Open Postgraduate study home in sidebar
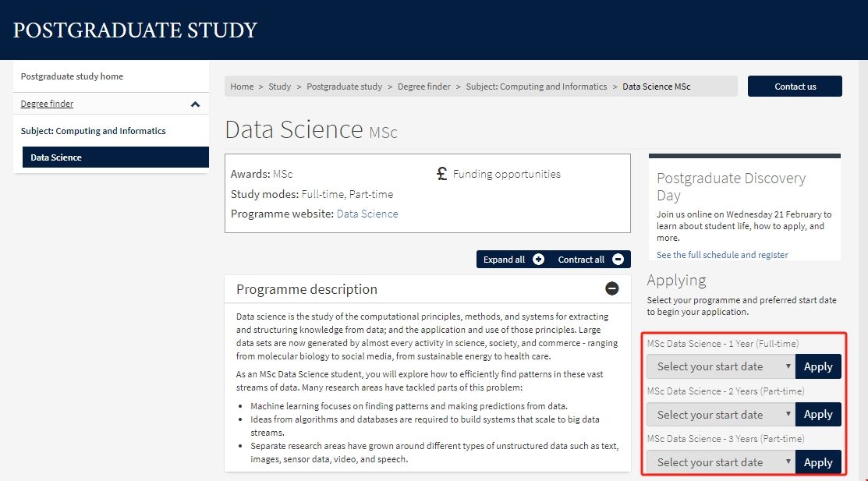 click(x=72, y=76)
